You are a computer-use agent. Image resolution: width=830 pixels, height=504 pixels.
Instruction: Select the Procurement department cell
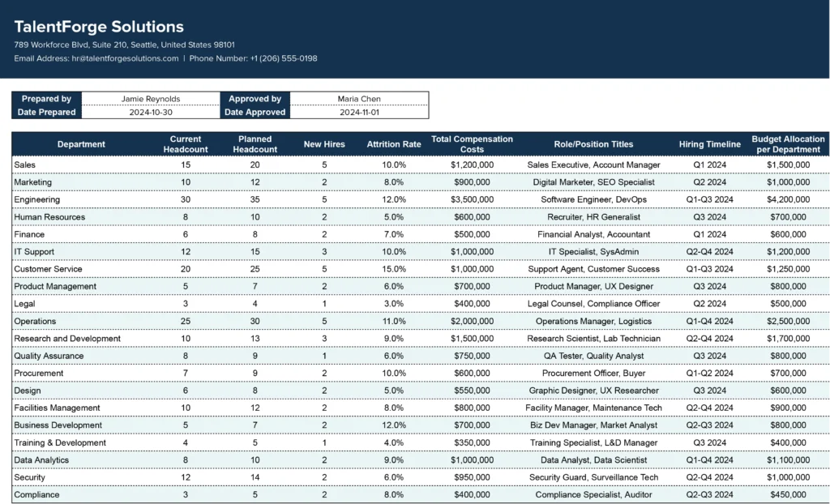pyautogui.click(x=81, y=374)
